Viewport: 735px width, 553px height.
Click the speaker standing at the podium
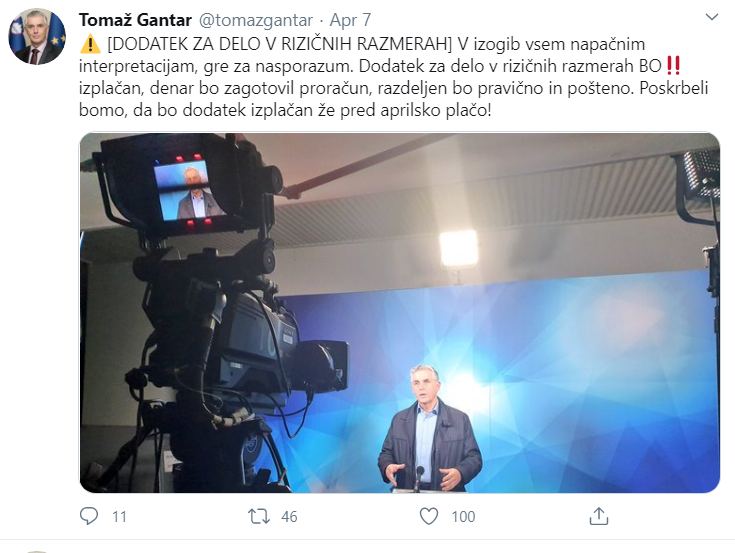pos(429,428)
